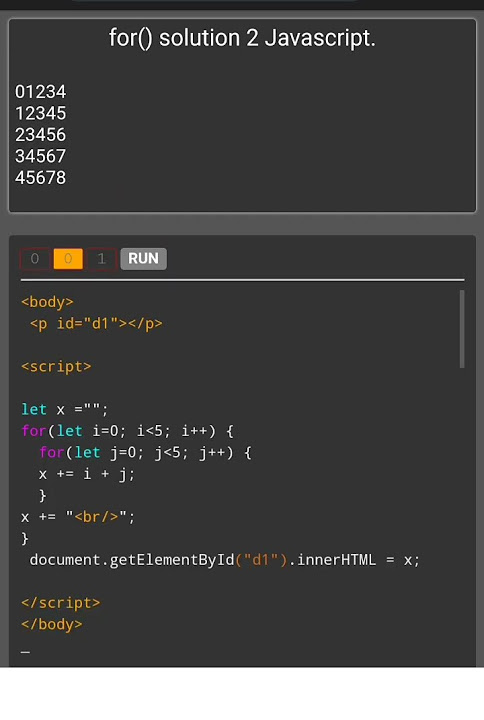Select the first dark 0 tab
484x720 pixels.
[35, 259]
